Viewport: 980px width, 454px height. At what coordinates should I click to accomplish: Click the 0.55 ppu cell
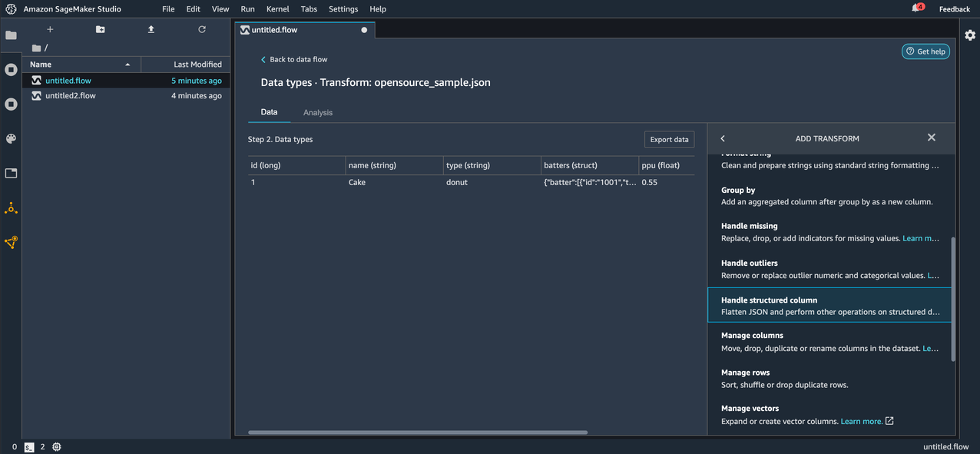[666, 183]
